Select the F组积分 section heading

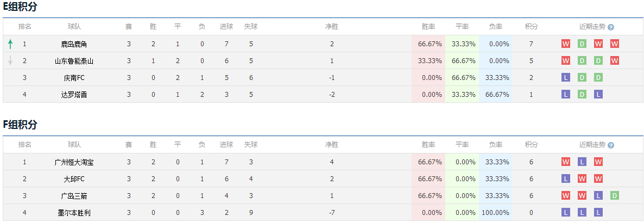tap(20, 125)
